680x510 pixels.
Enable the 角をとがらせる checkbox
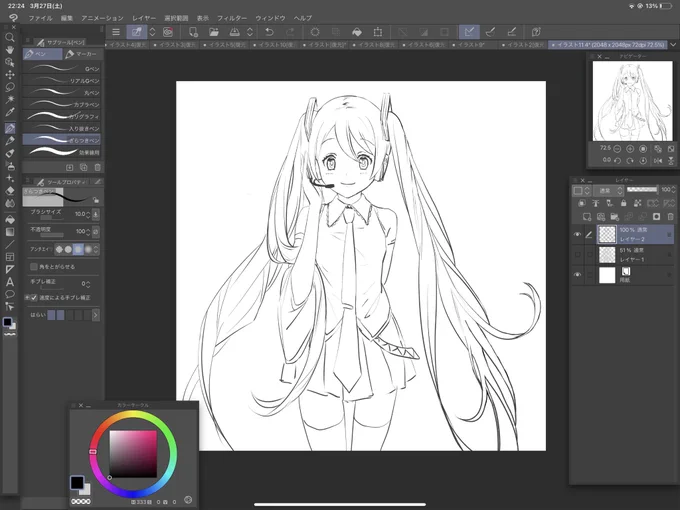(33, 267)
